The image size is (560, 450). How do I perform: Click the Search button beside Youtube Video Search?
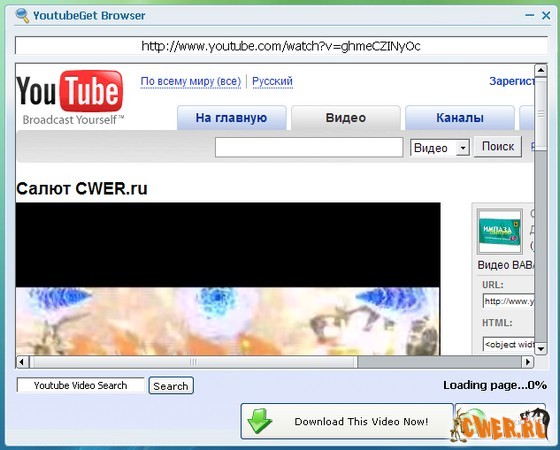point(171,386)
